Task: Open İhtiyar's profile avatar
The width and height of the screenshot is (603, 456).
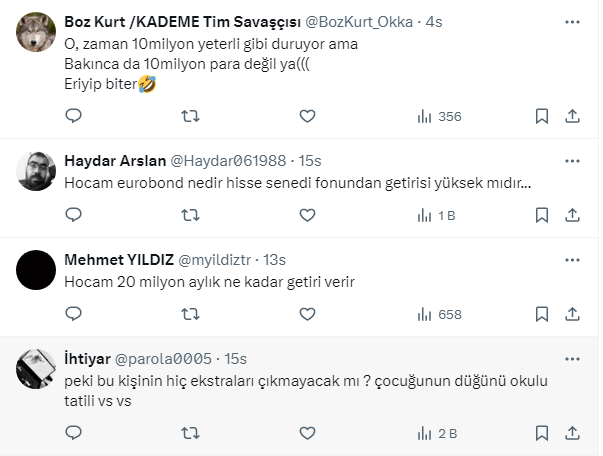Action: tap(37, 370)
